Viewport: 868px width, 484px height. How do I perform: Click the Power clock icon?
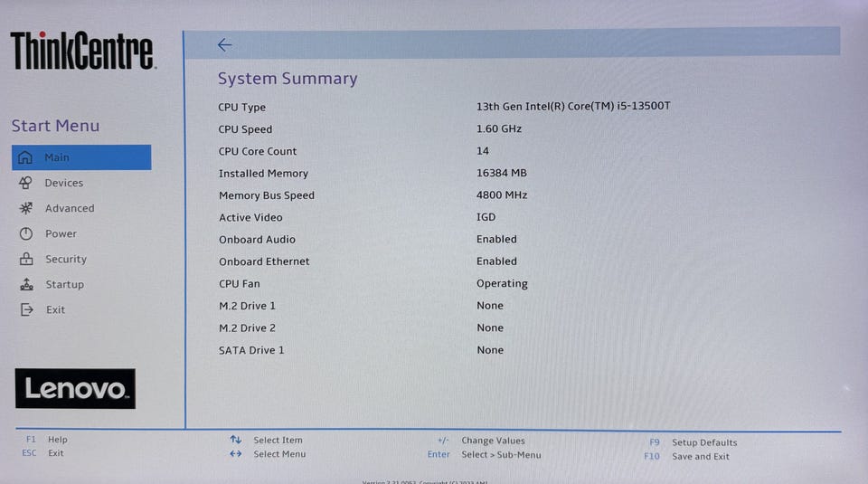pyautogui.click(x=26, y=233)
